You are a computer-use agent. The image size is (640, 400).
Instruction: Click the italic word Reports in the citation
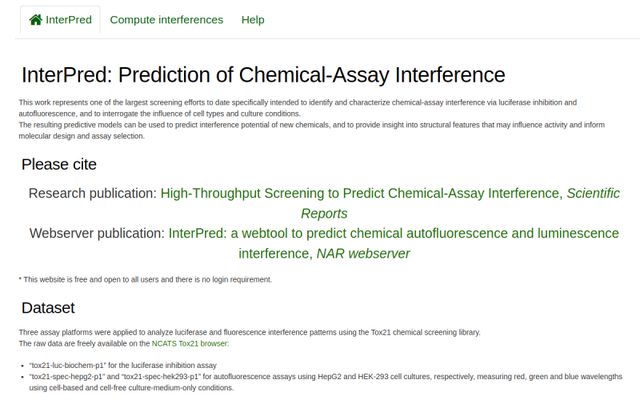pyautogui.click(x=324, y=213)
